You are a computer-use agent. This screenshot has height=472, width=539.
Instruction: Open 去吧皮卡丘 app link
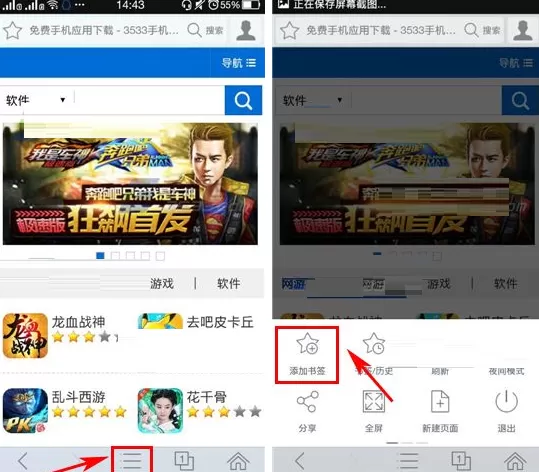(220, 322)
